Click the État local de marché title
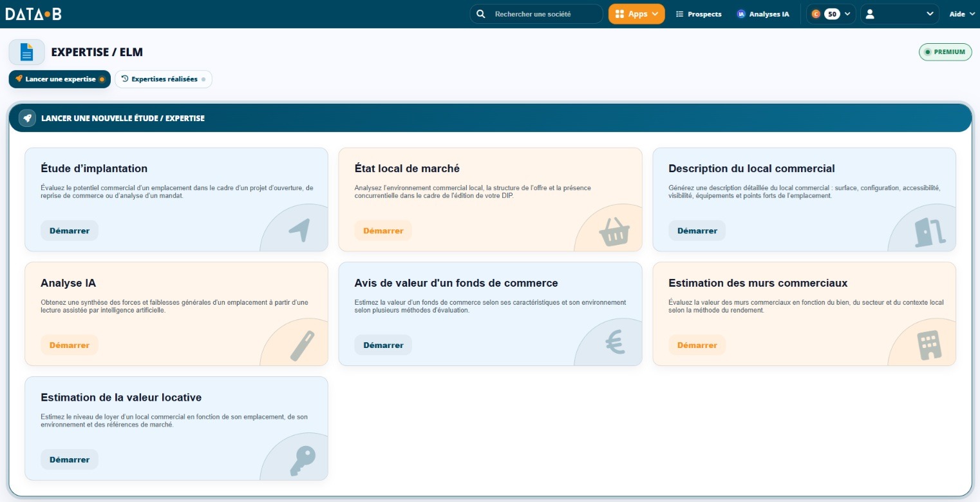The height and width of the screenshot is (502, 980). tap(407, 169)
